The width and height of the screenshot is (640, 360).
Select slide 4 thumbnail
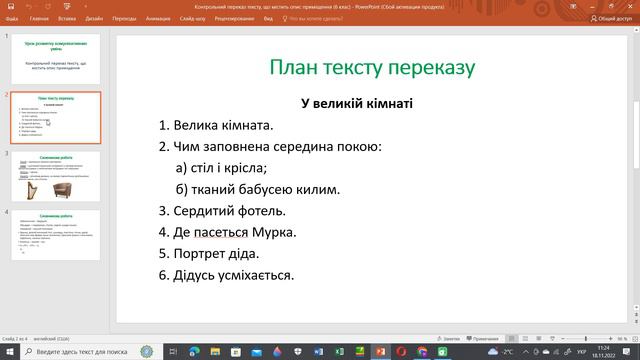pos(56,235)
